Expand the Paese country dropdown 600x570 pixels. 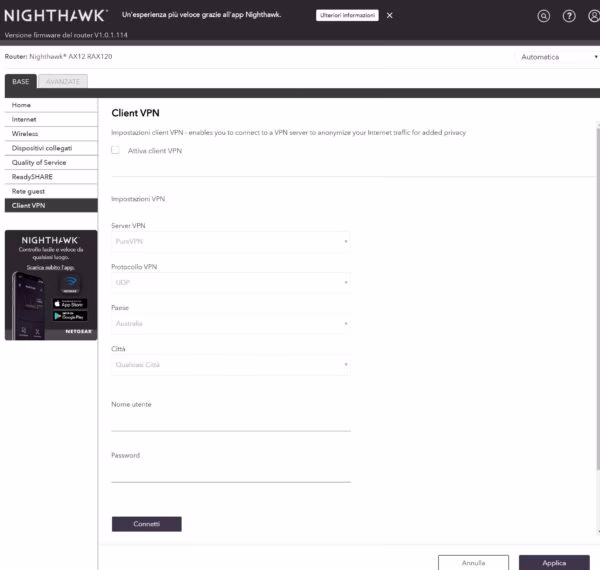coord(231,324)
